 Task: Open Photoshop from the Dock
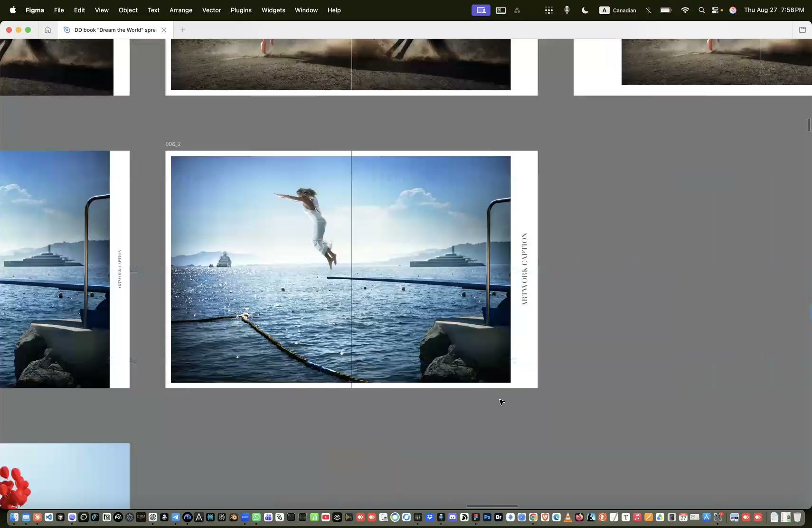487,517
